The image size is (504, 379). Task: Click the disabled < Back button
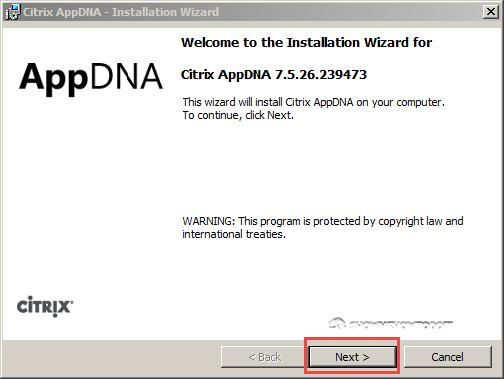pyautogui.click(x=265, y=357)
